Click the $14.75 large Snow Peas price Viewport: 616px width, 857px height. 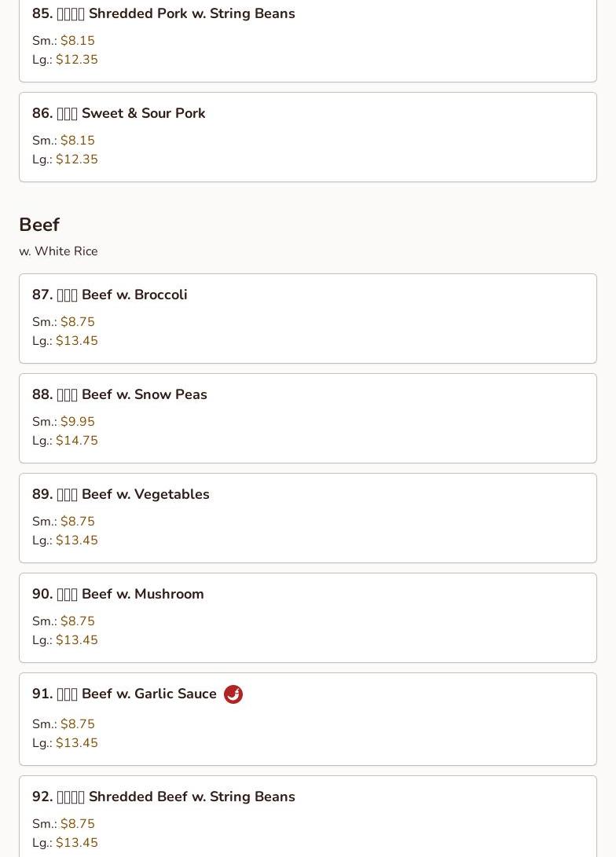(x=76, y=441)
